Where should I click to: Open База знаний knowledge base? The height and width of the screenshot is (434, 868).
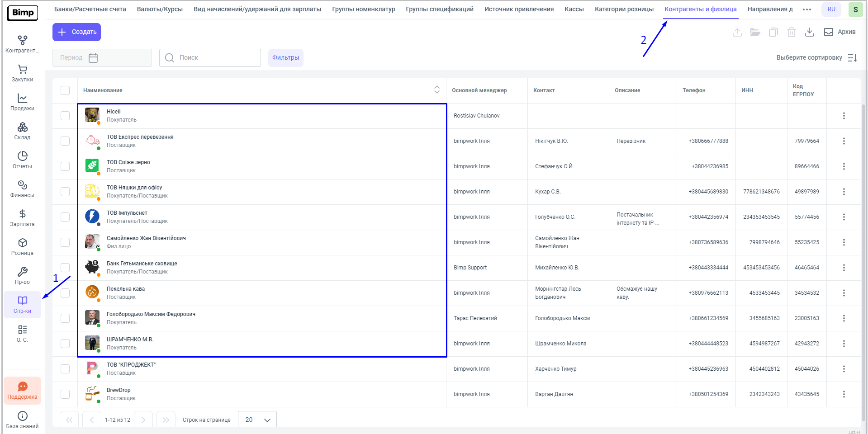point(22,420)
